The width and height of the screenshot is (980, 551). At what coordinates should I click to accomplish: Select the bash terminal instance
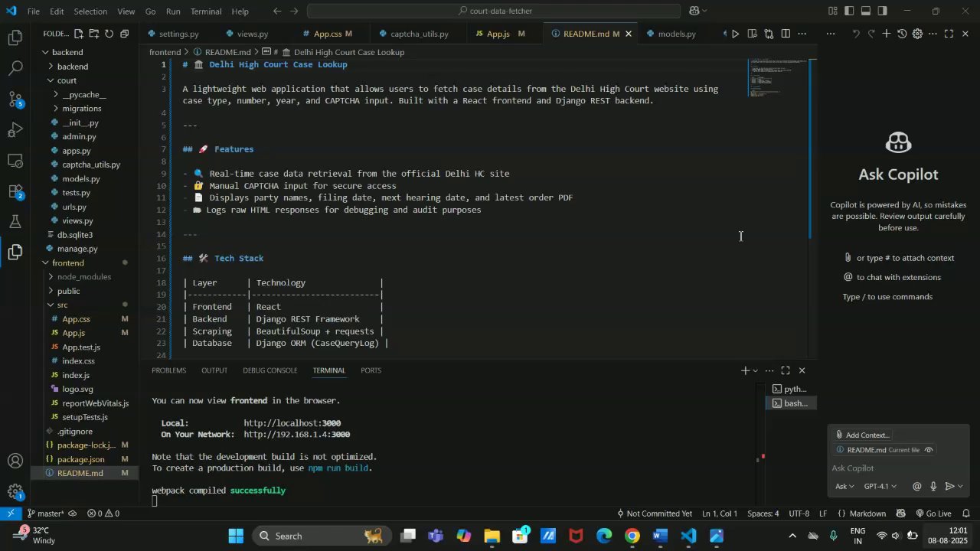(790, 403)
